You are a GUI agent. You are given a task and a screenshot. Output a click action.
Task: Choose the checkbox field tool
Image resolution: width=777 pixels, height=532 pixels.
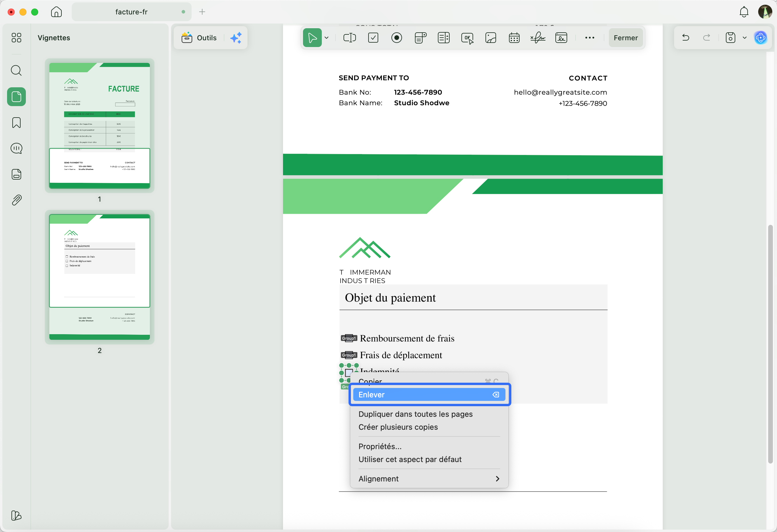[373, 38]
